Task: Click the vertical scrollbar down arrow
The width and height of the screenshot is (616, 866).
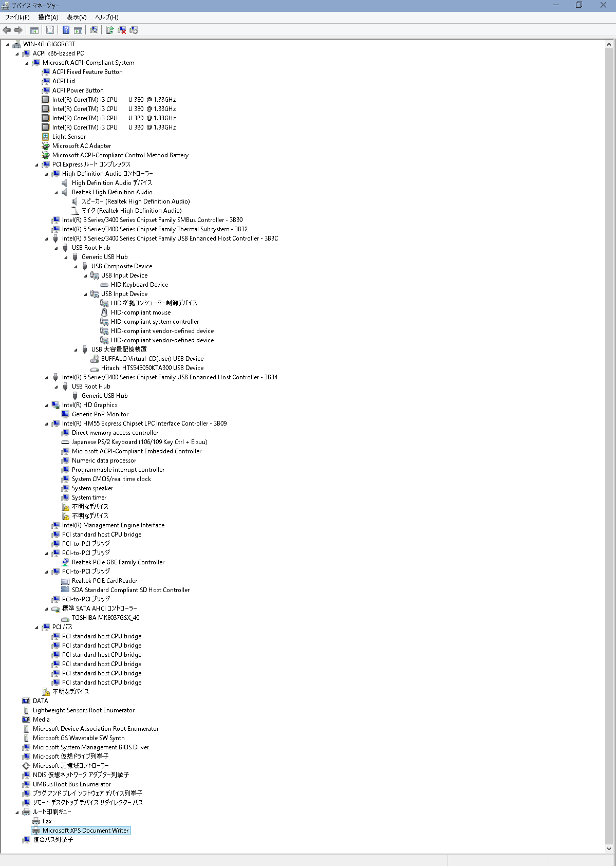Action: click(609, 849)
